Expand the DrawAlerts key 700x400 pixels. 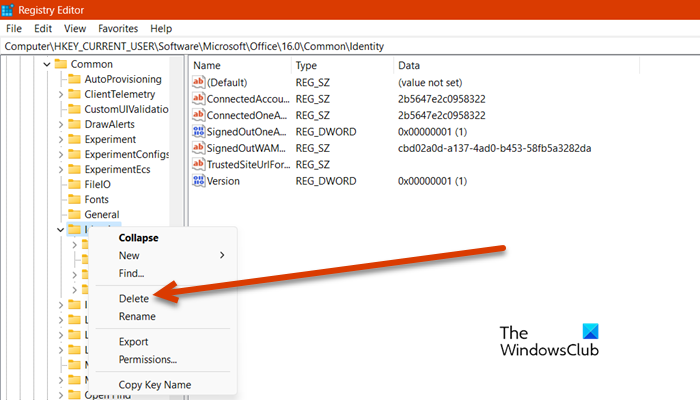click(61, 125)
